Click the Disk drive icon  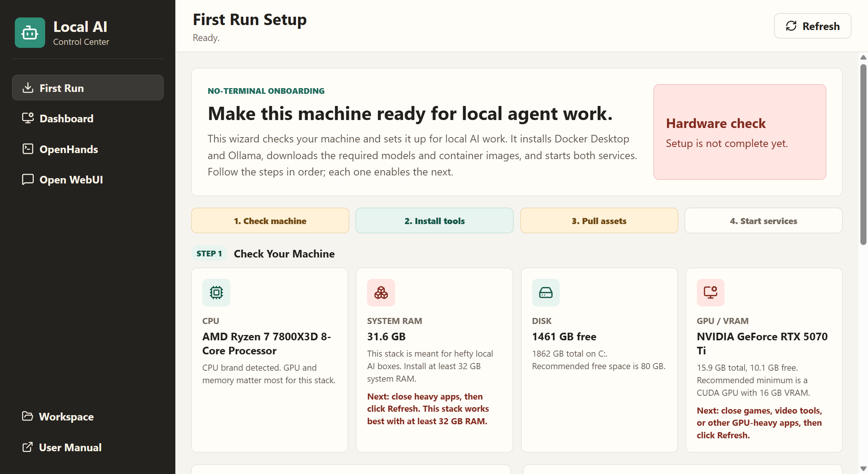(546, 292)
